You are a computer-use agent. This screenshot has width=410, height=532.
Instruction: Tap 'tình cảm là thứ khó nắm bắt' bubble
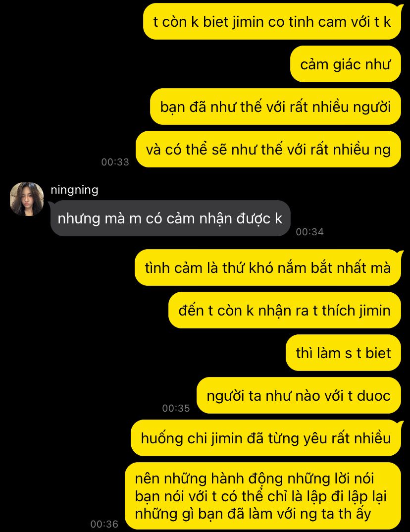click(268, 267)
